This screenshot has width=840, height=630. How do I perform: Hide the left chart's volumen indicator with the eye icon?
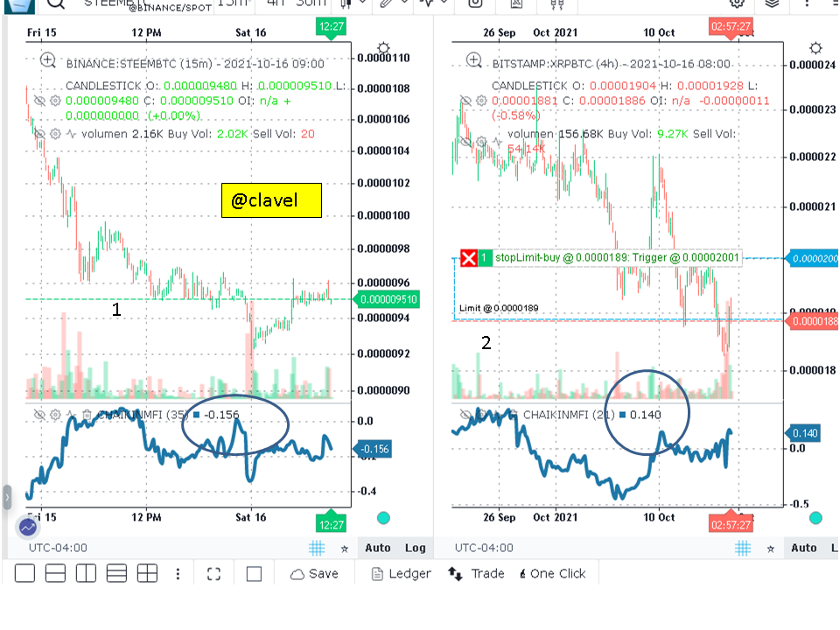(39, 134)
